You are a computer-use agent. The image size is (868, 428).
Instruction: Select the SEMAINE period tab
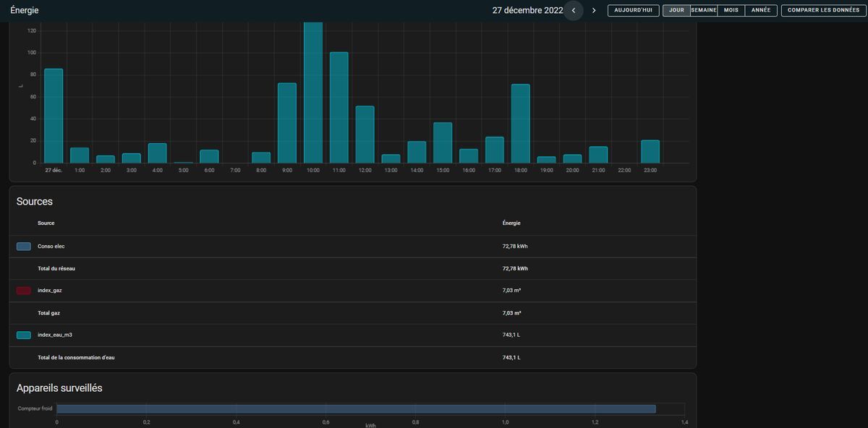click(704, 11)
